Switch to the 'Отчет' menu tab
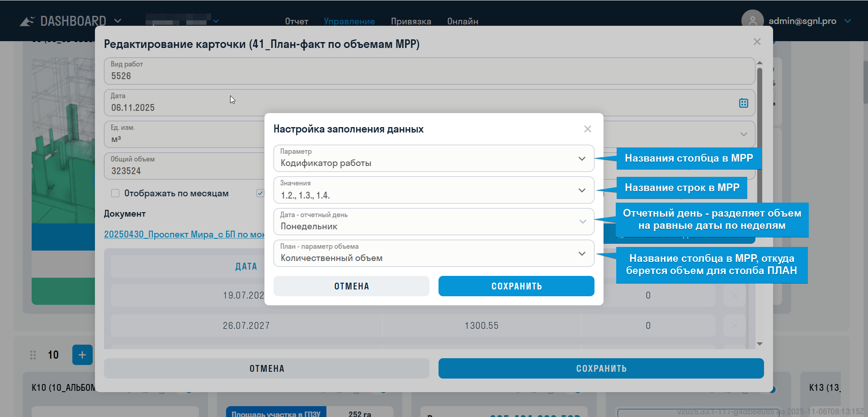The height and width of the screenshot is (417, 868). click(296, 21)
